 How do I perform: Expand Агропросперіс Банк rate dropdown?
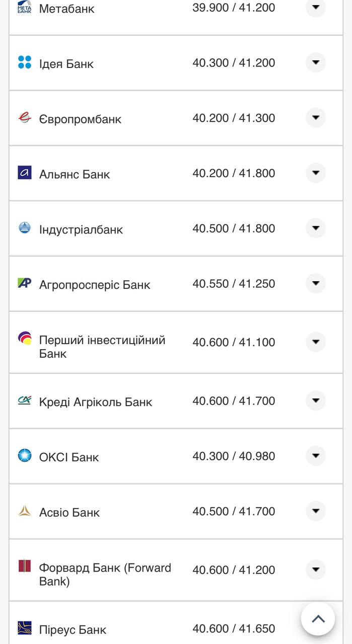click(316, 283)
